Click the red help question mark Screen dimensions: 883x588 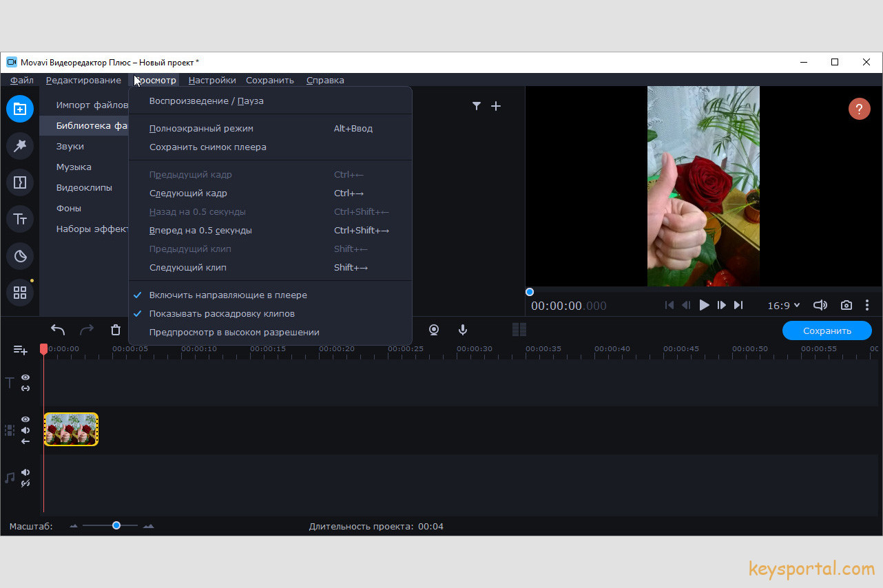[859, 109]
